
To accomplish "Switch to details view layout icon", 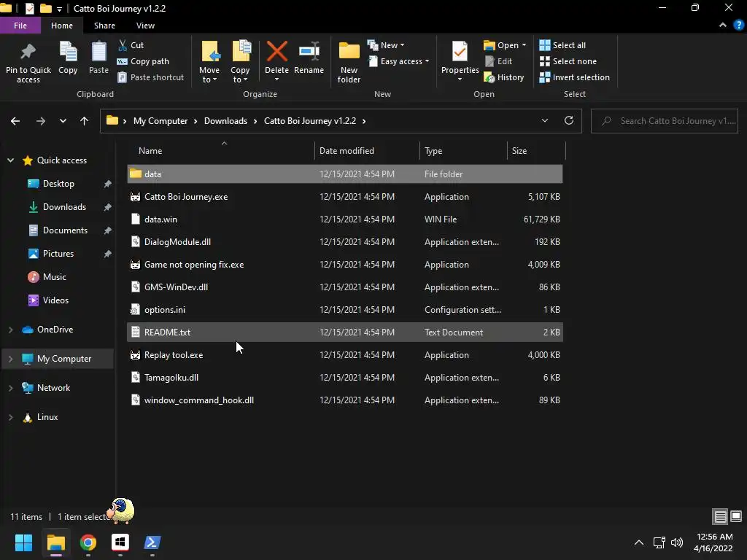I will click(720, 516).
